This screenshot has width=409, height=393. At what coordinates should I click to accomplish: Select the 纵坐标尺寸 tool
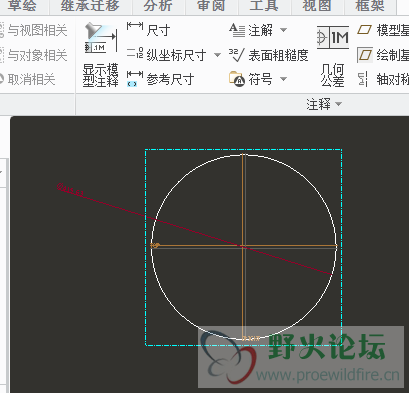click(x=167, y=55)
